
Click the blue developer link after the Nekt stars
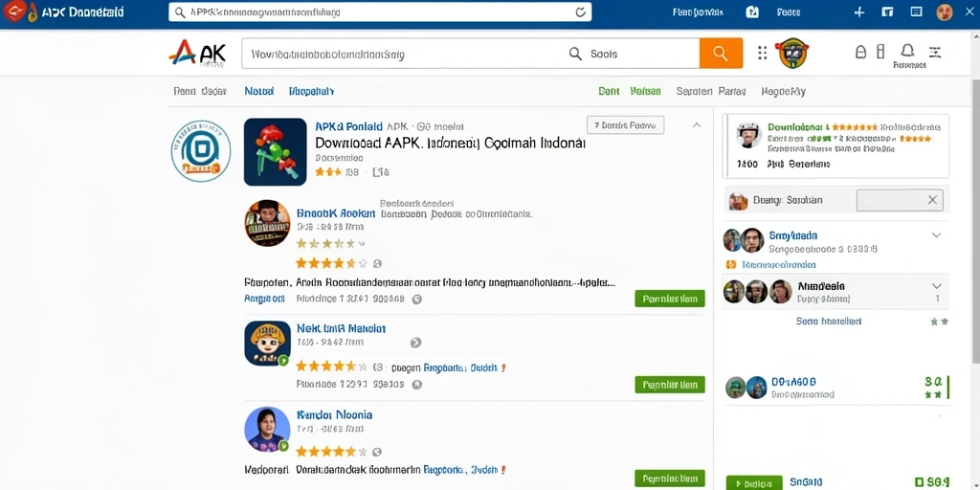(x=460, y=367)
